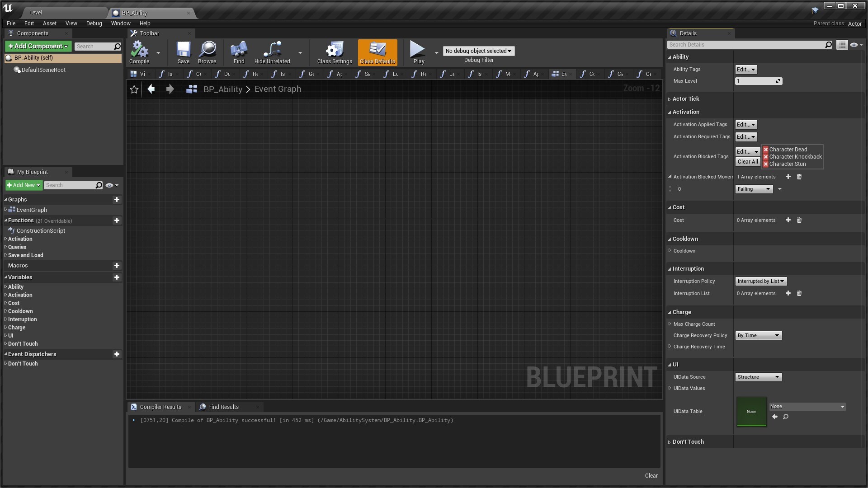Switch to the Find Results tab

coord(223,407)
